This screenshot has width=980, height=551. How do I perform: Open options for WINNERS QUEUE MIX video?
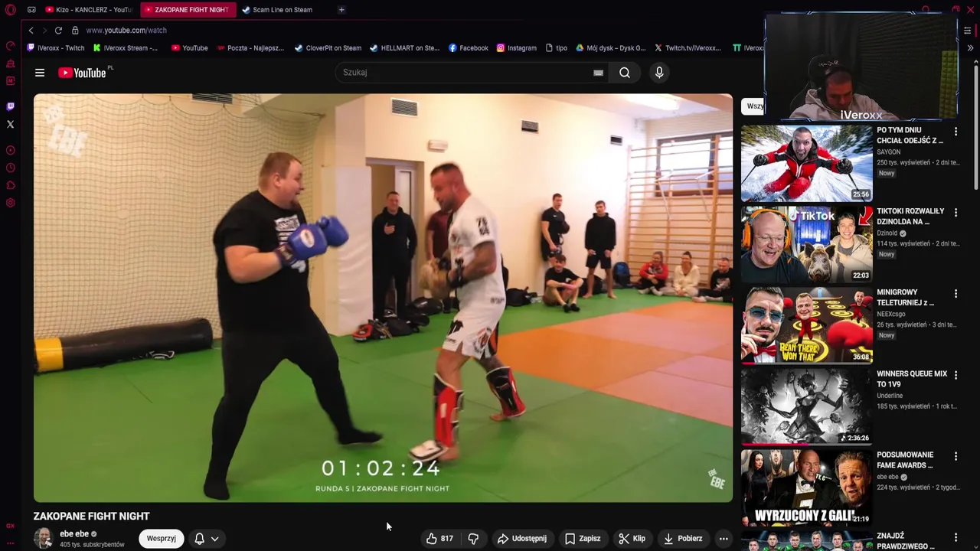[955, 375]
